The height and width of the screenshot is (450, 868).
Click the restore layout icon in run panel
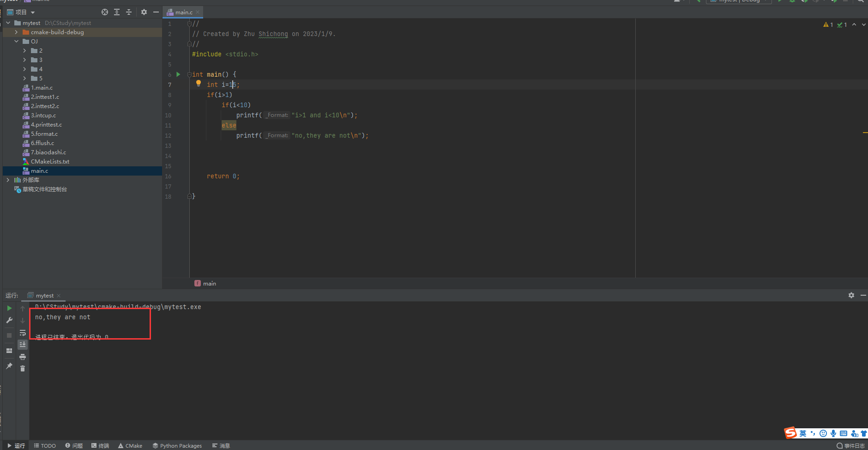9,351
